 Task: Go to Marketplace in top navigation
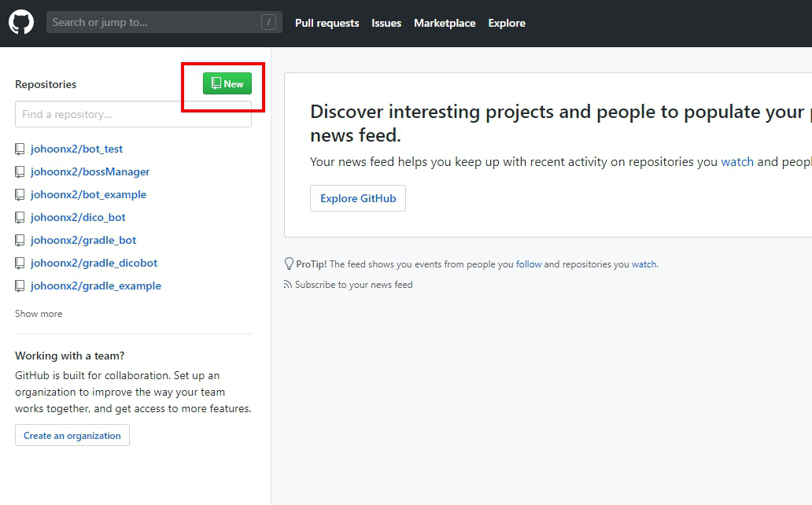(445, 23)
